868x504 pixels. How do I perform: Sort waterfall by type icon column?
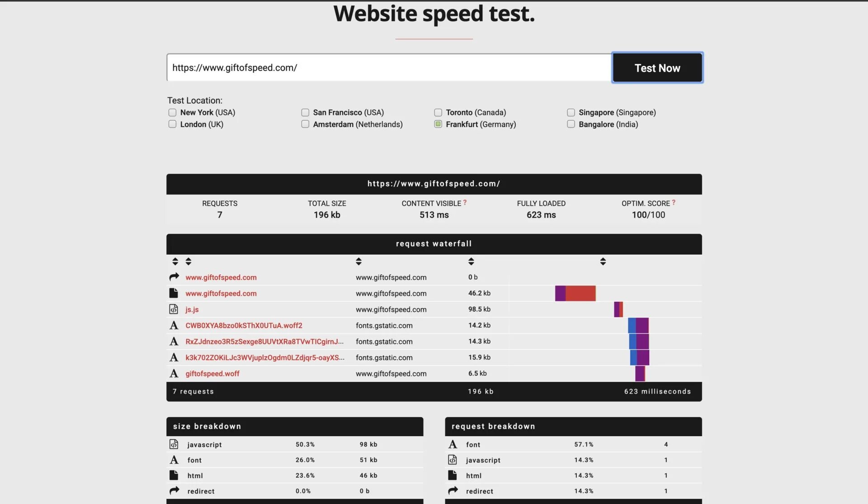point(175,262)
